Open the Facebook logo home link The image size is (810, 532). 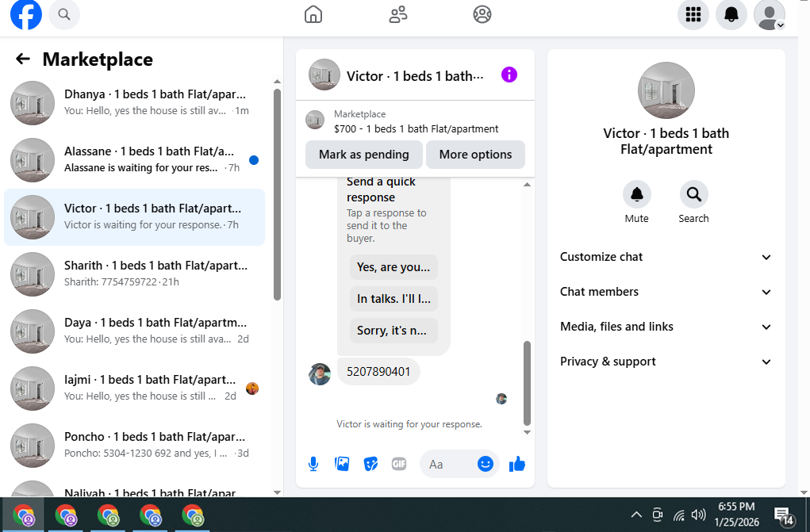coord(26,14)
